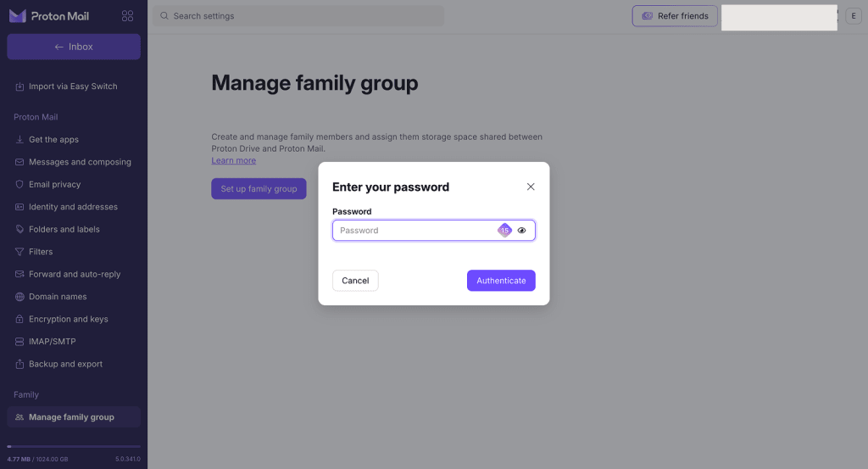The height and width of the screenshot is (469, 868).
Task: Show password with the eye icon
Action: click(521, 231)
